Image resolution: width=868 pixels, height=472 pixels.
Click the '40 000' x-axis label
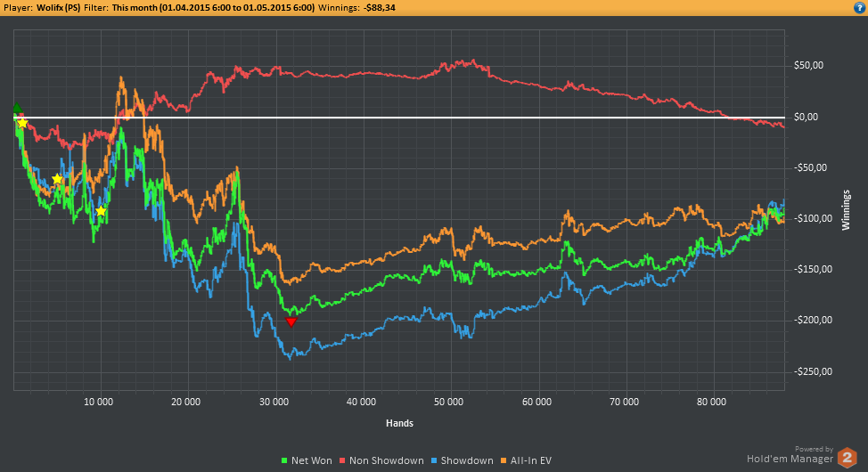click(x=362, y=402)
